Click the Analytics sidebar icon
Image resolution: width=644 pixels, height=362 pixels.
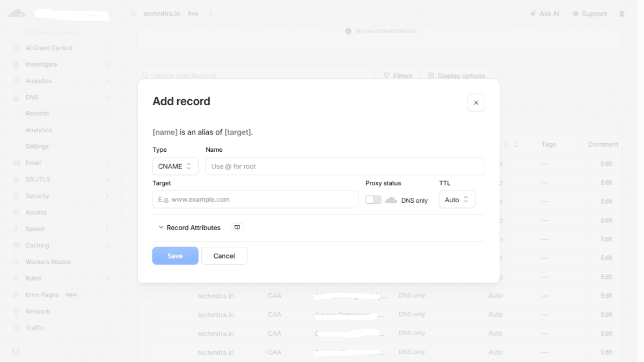point(16,81)
